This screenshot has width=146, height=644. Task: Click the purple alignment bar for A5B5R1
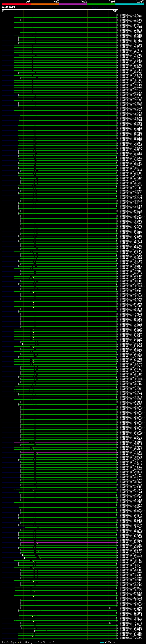coord(66,442)
